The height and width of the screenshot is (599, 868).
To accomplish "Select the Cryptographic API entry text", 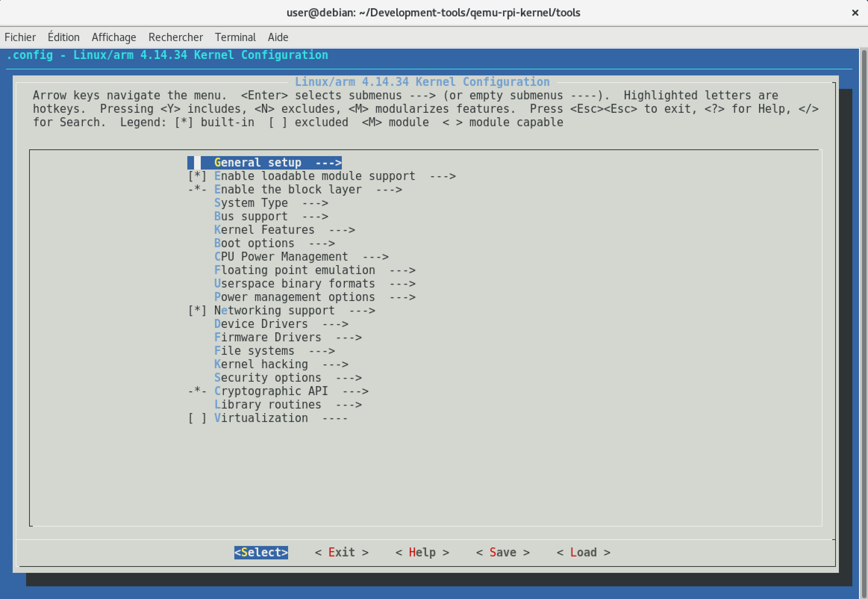I will 271,391.
